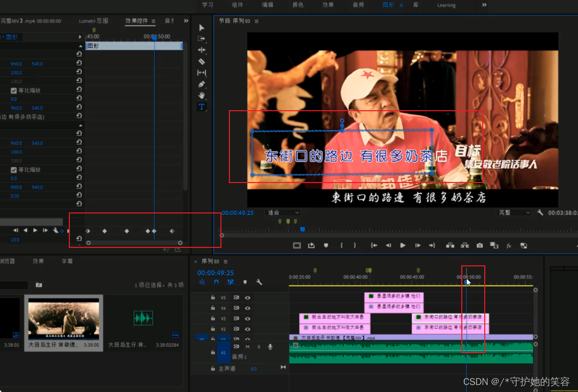Viewport: 578px width, 392px height.
Task: Click voice-over record microphone on A1
Action: [x=270, y=347]
